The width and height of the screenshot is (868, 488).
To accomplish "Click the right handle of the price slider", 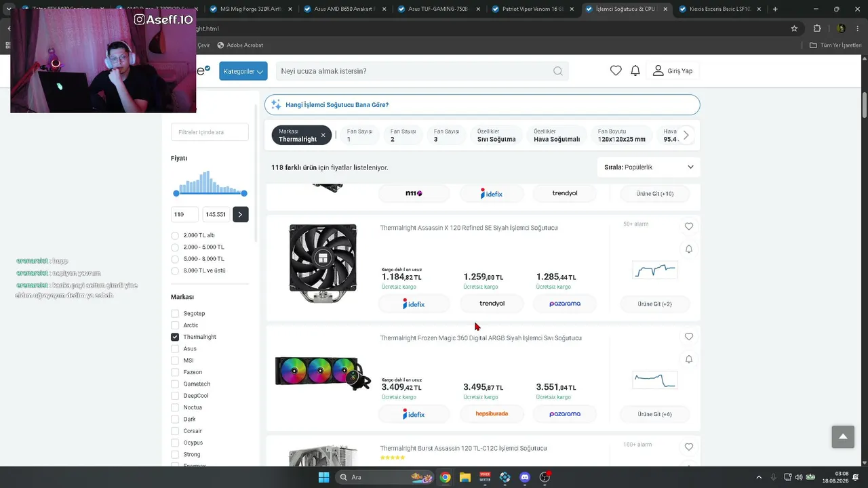I will click(244, 194).
